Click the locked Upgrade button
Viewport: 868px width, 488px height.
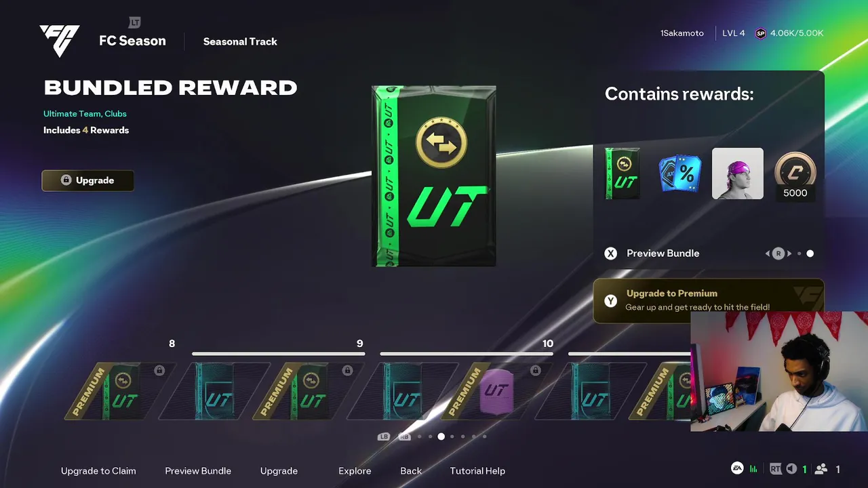pos(88,180)
